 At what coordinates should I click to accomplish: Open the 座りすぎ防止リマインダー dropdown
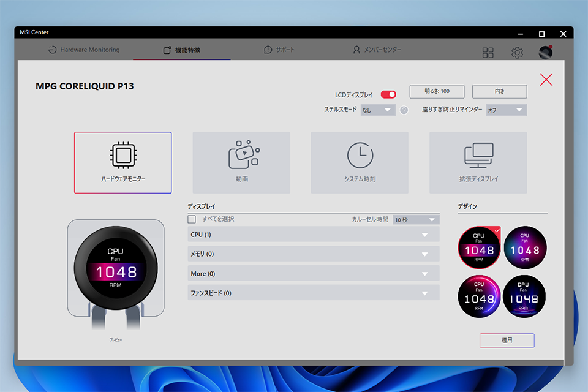click(507, 110)
